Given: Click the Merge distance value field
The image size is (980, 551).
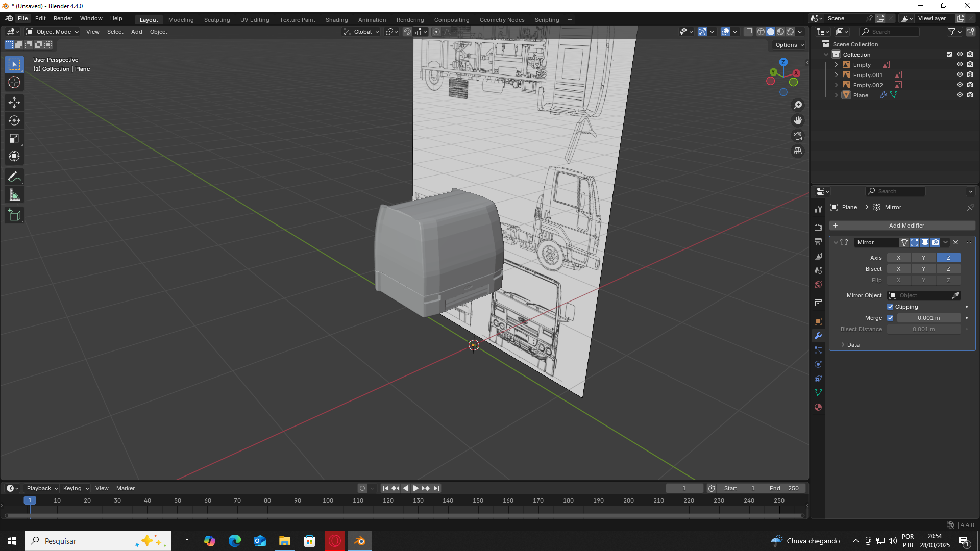Looking at the screenshot, I should pos(928,318).
